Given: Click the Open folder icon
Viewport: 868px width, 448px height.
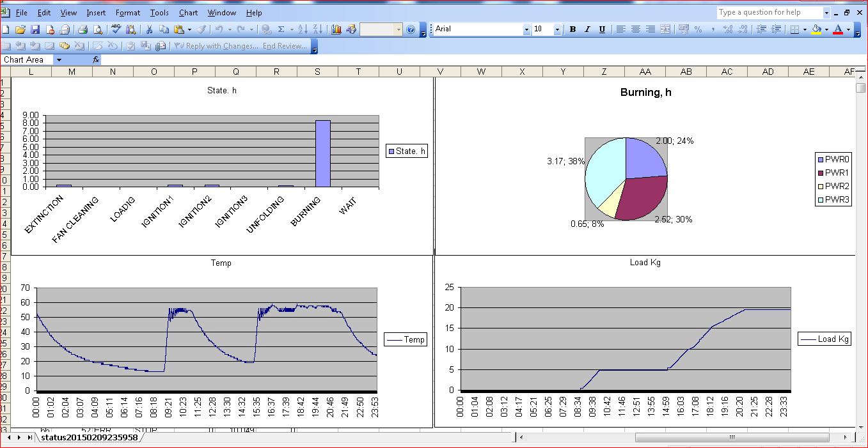Looking at the screenshot, I should tap(20, 29).
